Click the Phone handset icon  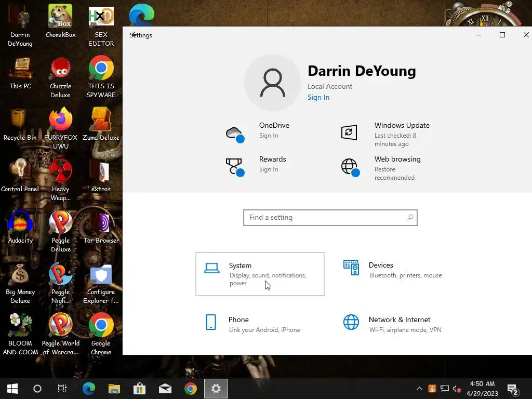click(x=211, y=322)
